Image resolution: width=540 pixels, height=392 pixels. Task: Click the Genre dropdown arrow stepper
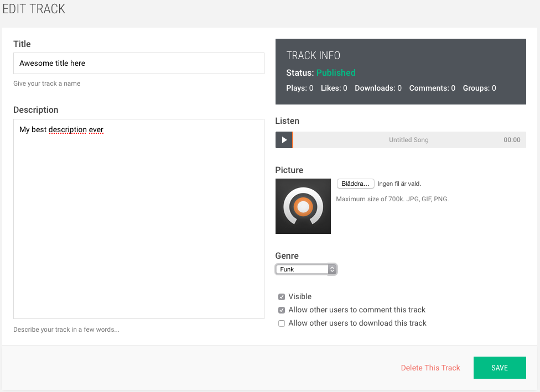(332, 269)
